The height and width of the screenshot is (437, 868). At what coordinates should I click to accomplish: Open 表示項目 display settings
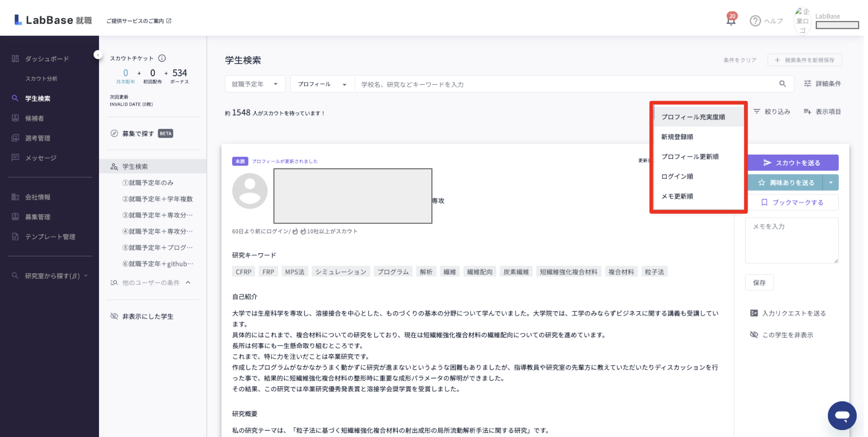point(822,111)
